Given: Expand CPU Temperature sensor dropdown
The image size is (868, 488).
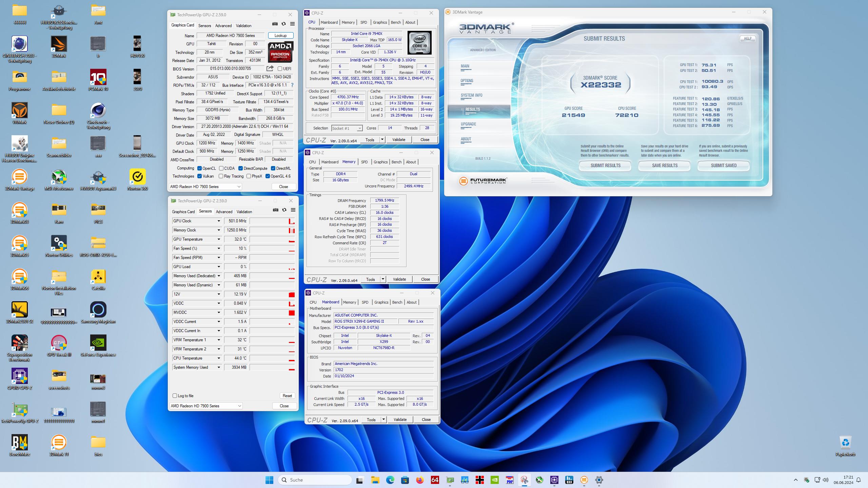Looking at the screenshot, I should tap(219, 358).
